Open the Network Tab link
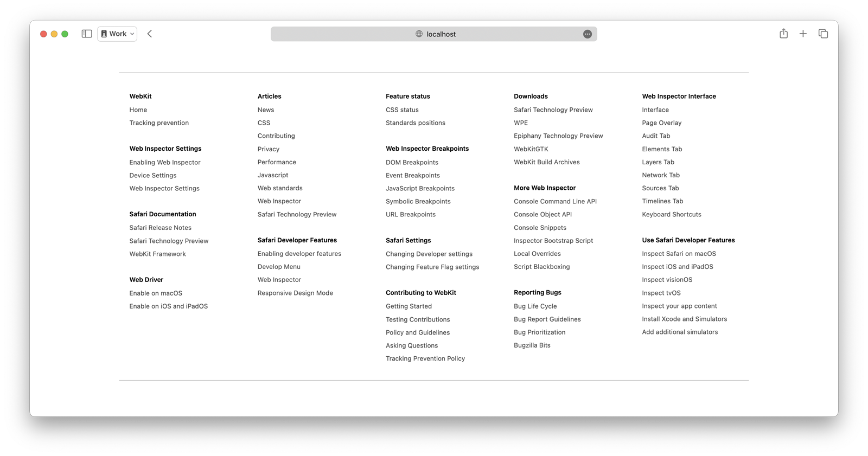Screen dimensions: 868x456 661,175
